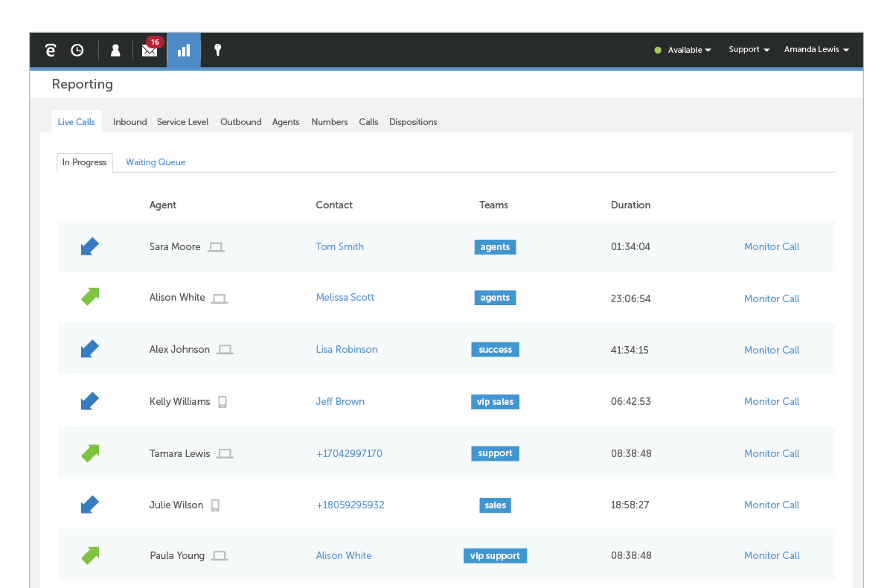Open the clock history icon
This screenshot has height=588, width=893.
pos(77,50)
